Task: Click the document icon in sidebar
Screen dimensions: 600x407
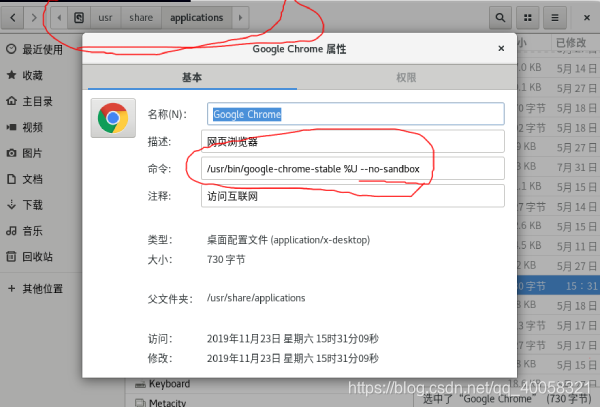Action: pyautogui.click(x=11, y=179)
